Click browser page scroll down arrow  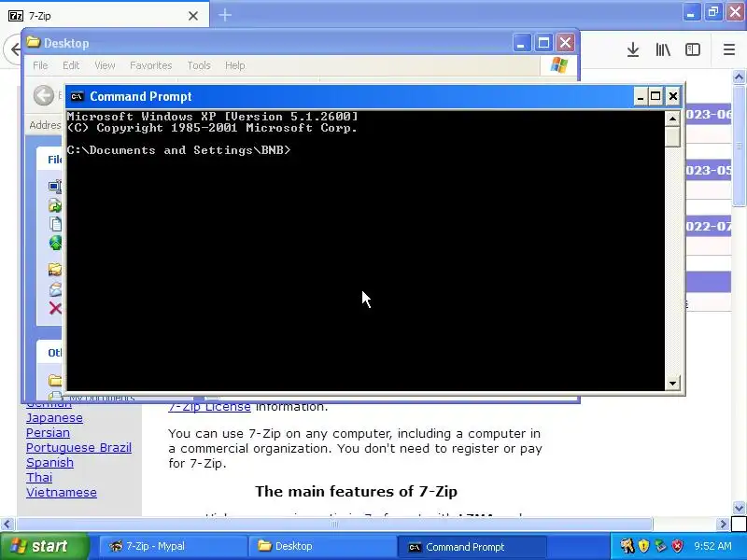[739, 508]
